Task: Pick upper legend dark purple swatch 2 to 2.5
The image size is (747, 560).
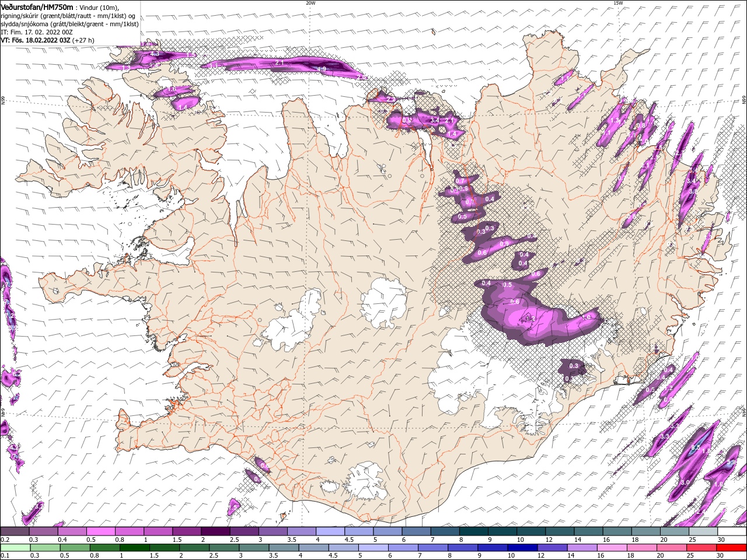Action: (x=215, y=531)
